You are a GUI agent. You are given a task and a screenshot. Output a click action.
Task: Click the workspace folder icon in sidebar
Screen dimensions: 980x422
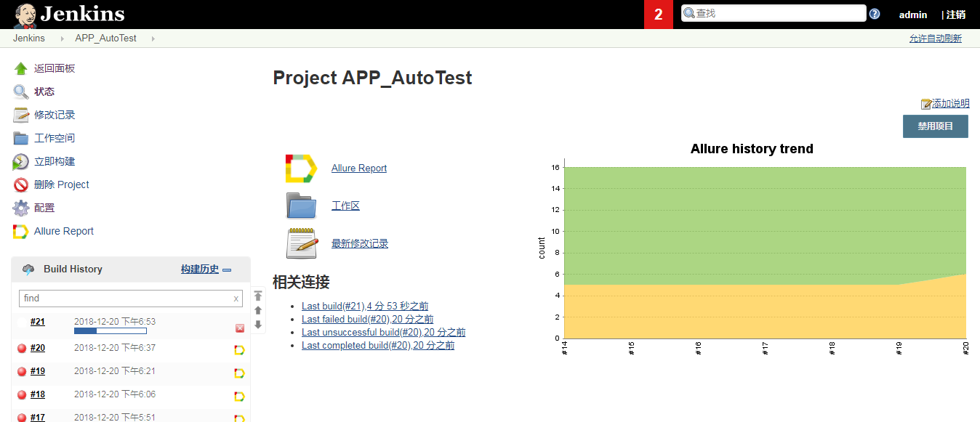(x=20, y=139)
